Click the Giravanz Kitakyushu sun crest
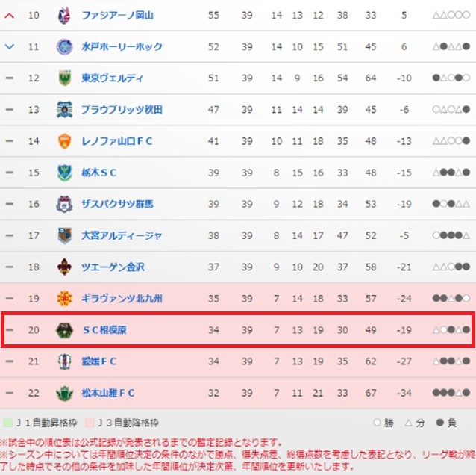 [64, 298]
